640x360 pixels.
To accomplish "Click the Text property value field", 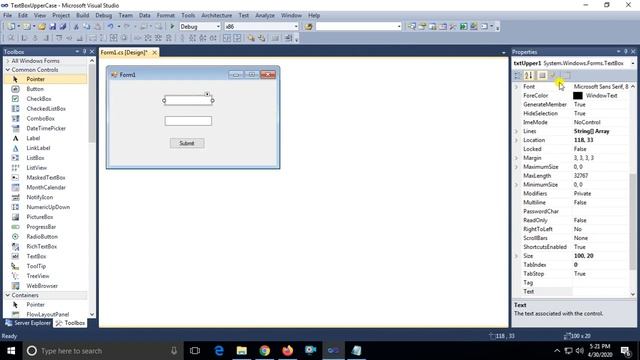I will 600,291.
